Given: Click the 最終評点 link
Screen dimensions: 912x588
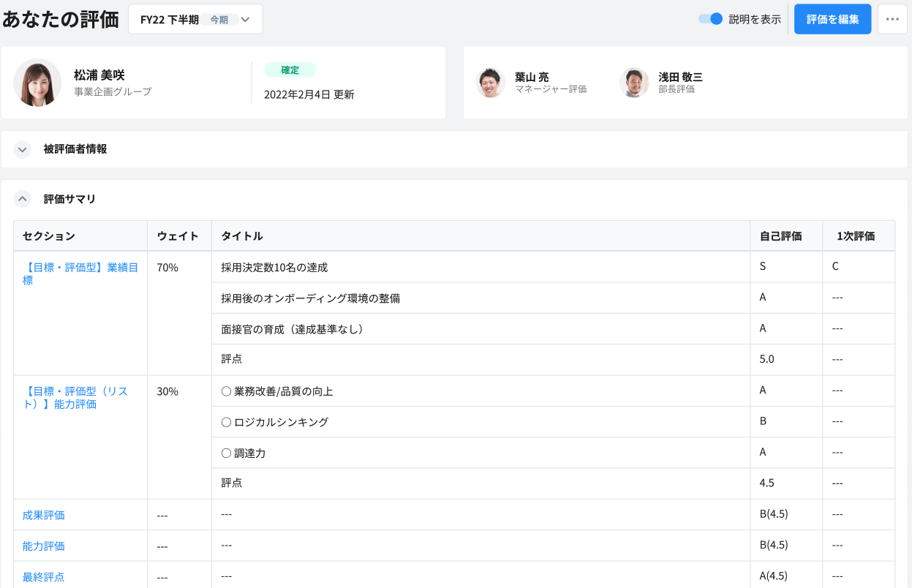Looking at the screenshot, I should coord(44,577).
